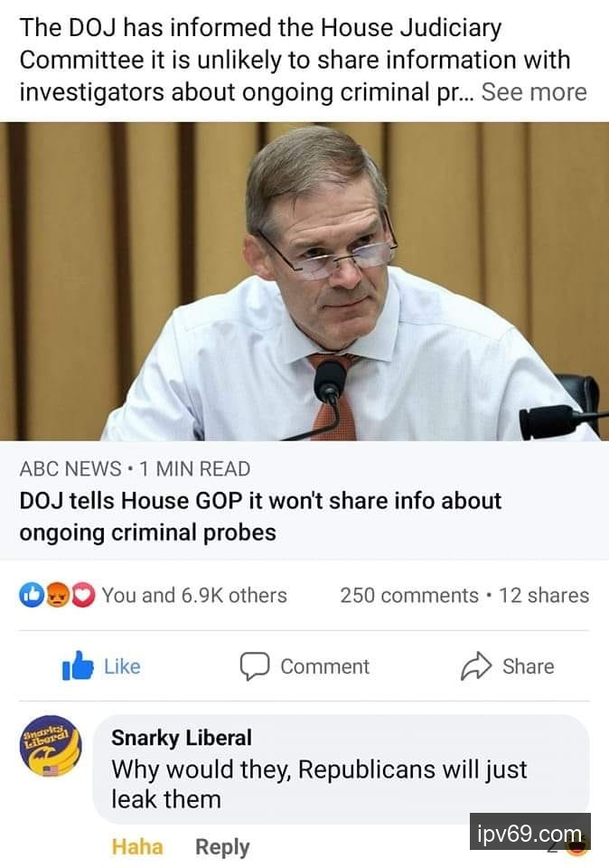
Task: Open the Comment text button
Action: point(324,666)
